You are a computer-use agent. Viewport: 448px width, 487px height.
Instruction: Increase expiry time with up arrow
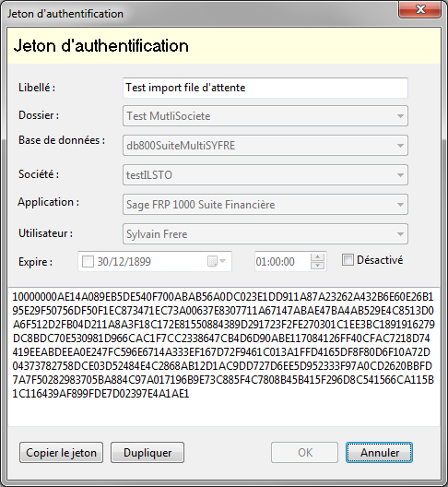click(x=317, y=257)
